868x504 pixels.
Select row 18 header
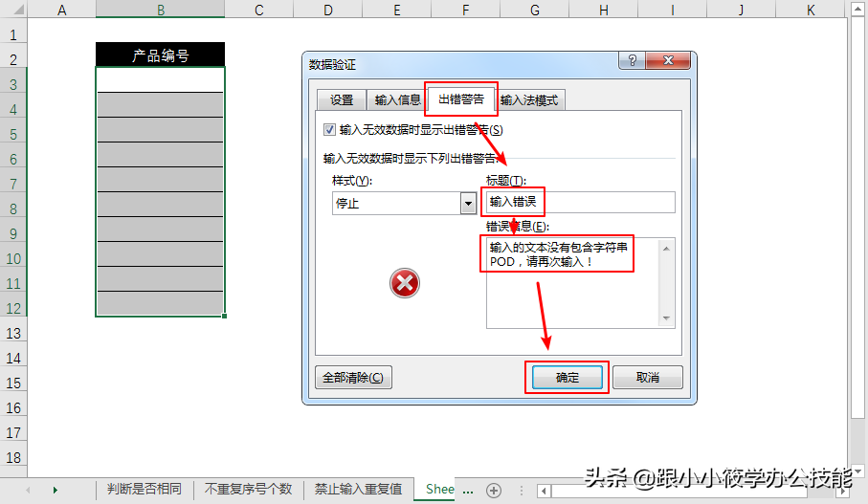(13, 458)
